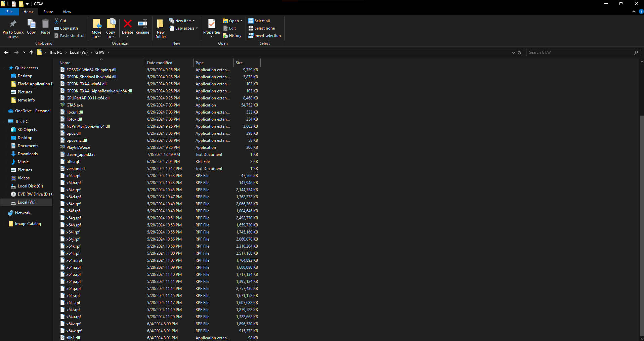Screen dimensions: 644x341
Task: Click Copy path button
Action: pos(66,28)
